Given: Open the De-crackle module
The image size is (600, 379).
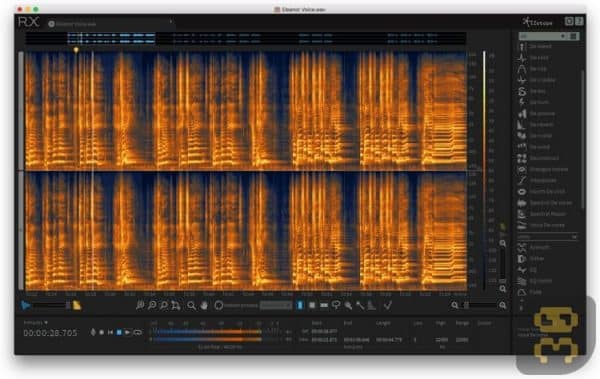Looking at the screenshot, I should coord(537,80).
